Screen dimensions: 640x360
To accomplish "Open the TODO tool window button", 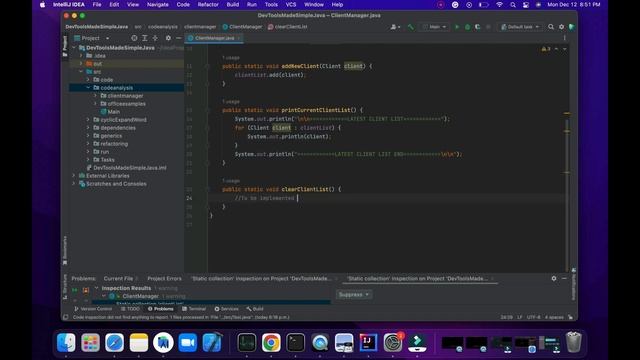I will pyautogui.click(x=130, y=309).
